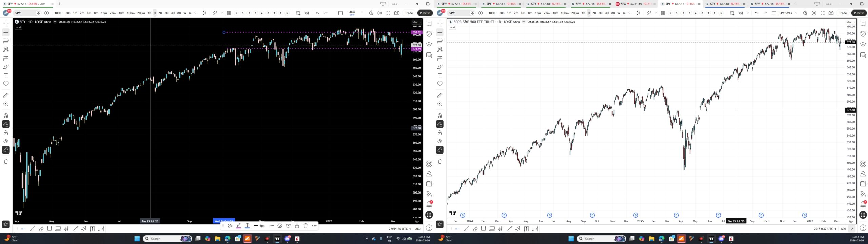Screen dimensions: 868x244
Task: Click the Measure ruler tool in right sidebar
Action: (x=440, y=95)
